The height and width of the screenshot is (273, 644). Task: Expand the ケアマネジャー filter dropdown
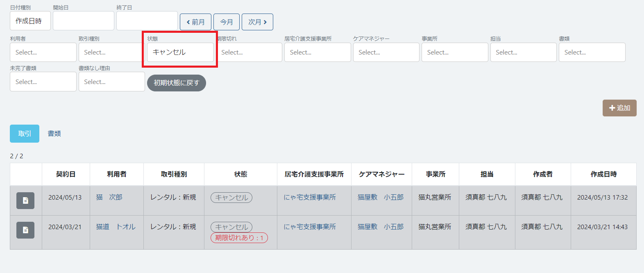386,52
